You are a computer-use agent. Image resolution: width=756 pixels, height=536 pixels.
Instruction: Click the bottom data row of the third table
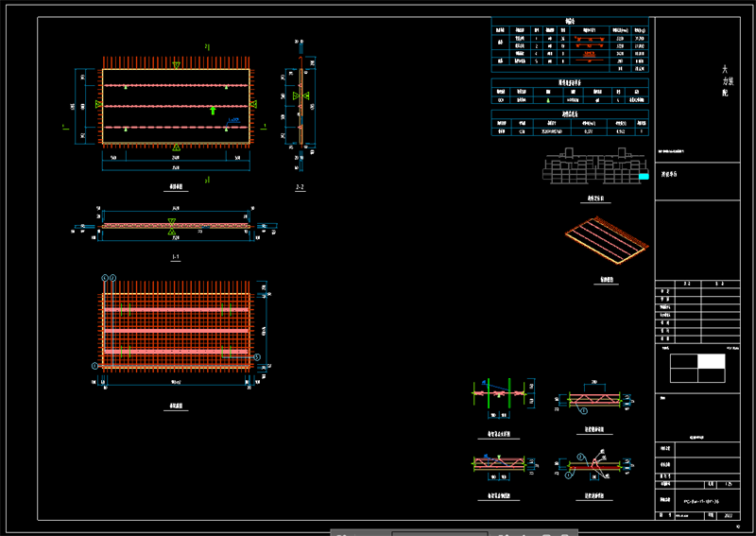click(570, 131)
